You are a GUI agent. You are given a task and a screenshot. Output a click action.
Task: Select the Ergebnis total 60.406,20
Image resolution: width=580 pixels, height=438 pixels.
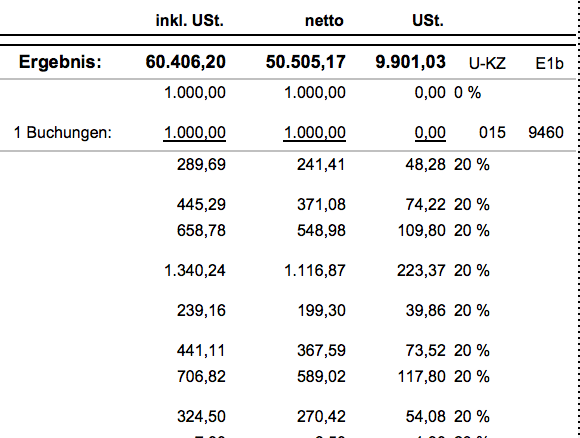186,62
